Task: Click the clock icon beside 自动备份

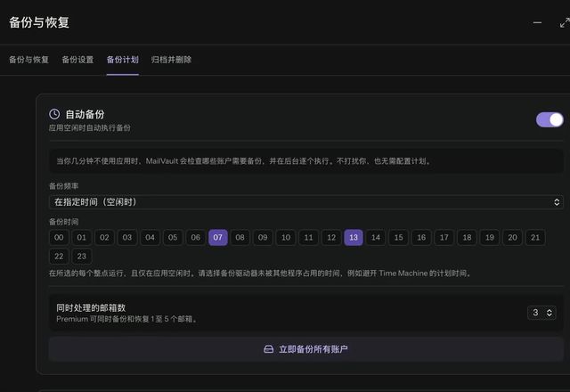Action: pos(54,114)
